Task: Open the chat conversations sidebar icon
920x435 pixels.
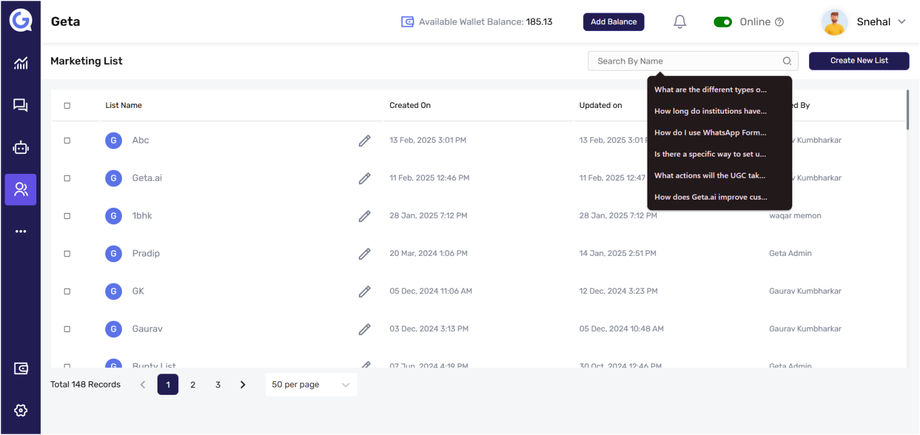Action: 20,105
